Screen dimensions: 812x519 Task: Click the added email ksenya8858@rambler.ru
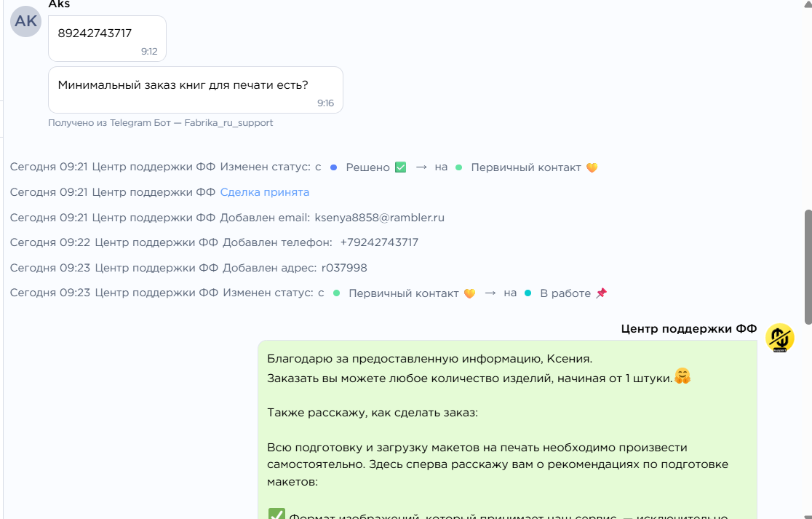point(380,218)
